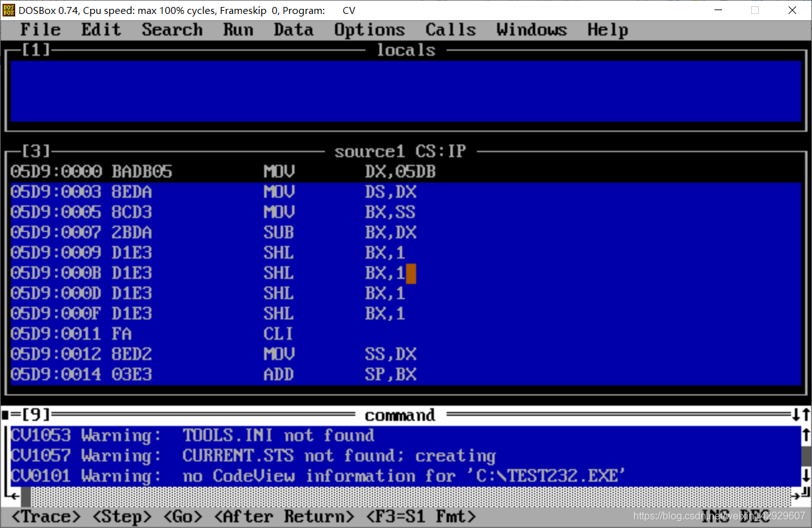Click line 05D9:000B SHL BX,1

tap(405, 273)
